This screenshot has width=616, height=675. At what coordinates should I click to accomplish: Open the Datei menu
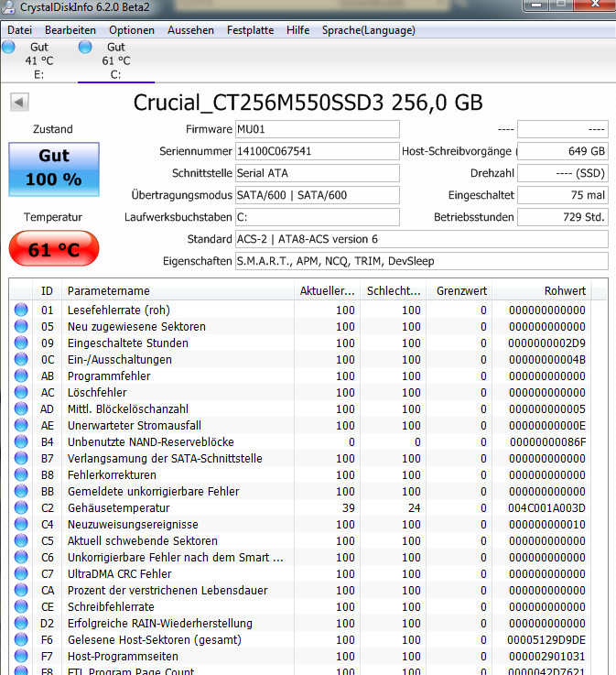point(20,30)
